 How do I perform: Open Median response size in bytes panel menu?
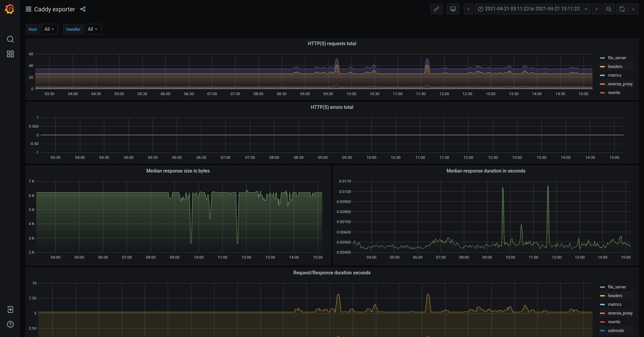coord(178,171)
